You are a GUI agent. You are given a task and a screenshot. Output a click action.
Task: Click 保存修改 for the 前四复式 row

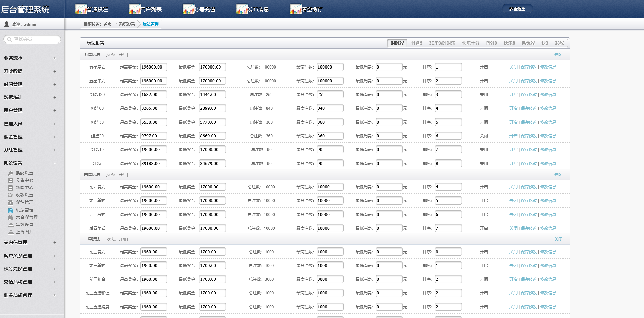pyautogui.click(x=529, y=187)
